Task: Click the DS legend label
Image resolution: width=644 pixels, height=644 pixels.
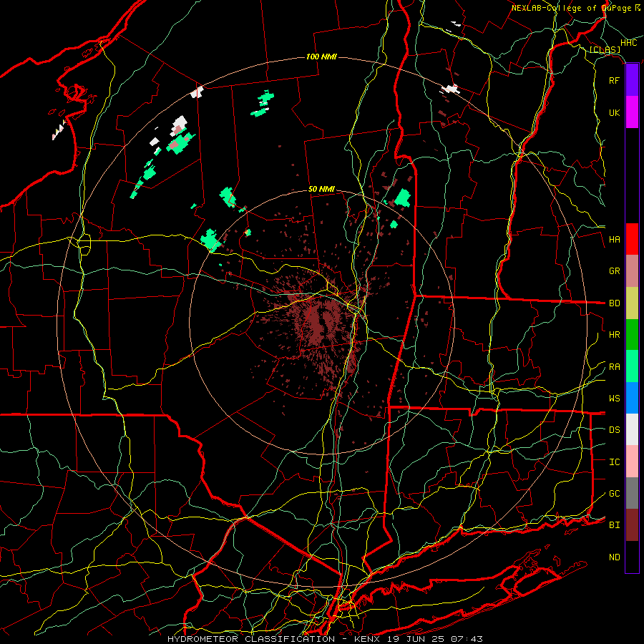Action: [x=615, y=429]
